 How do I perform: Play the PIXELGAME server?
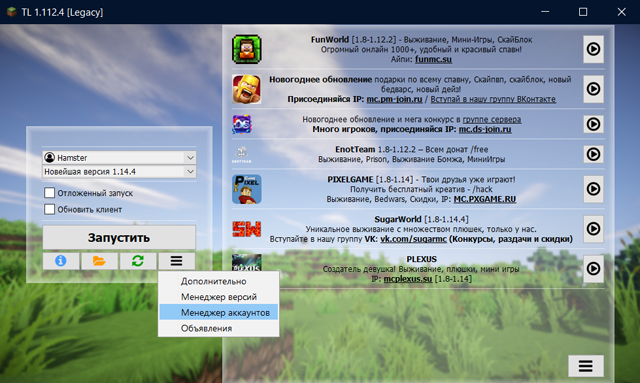point(593,189)
